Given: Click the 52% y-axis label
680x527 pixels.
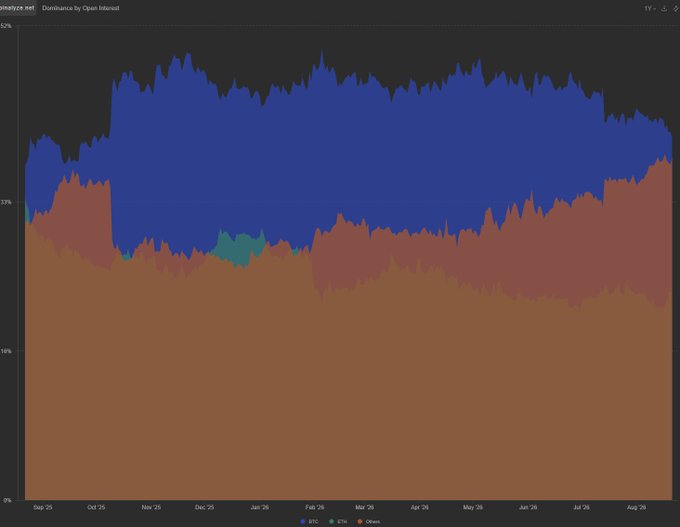Looking at the screenshot, I should point(6,26).
